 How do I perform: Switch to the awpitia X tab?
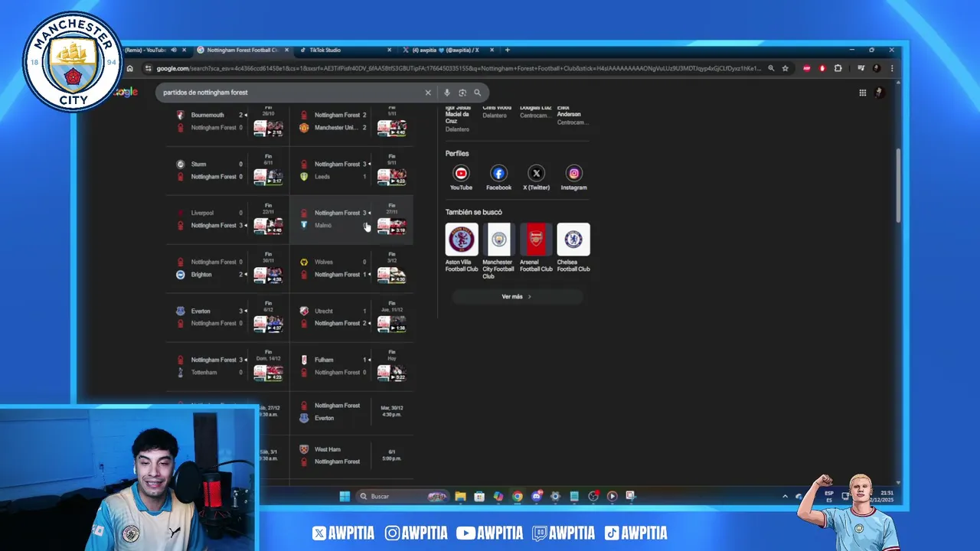[x=446, y=50]
